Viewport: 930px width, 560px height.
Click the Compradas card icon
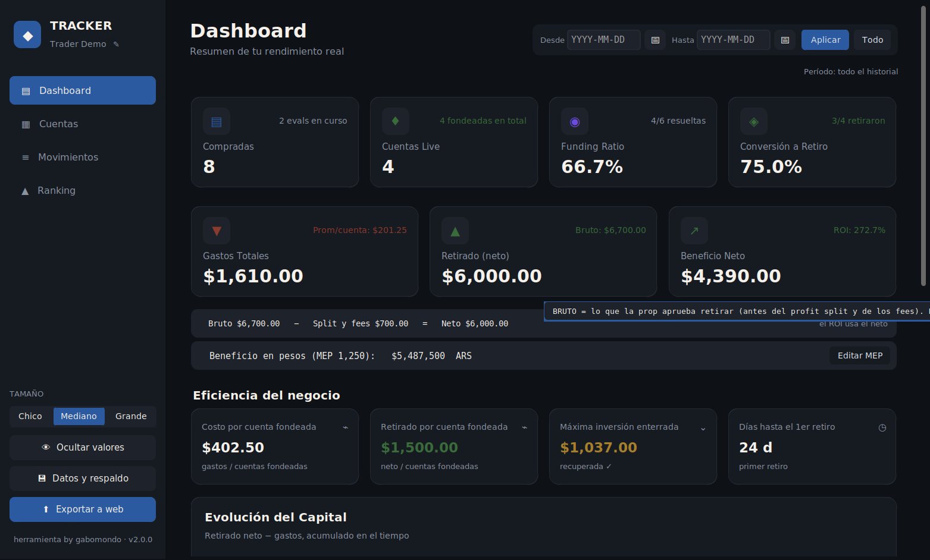click(x=217, y=121)
